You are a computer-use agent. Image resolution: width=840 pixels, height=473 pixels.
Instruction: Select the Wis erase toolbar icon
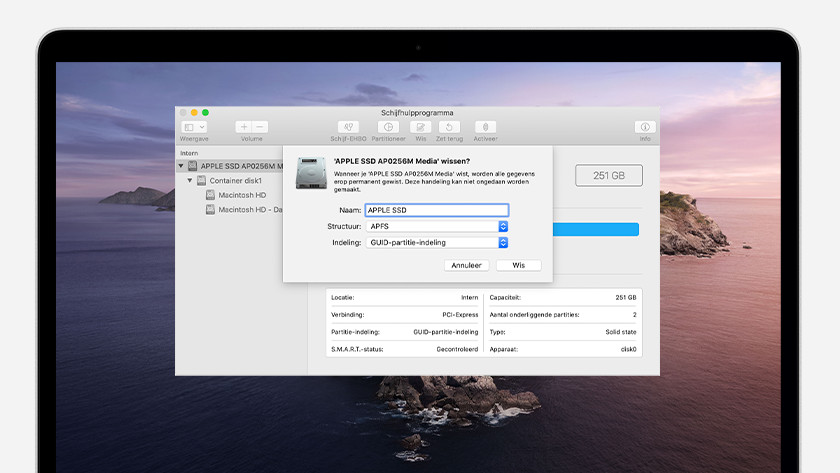point(421,127)
